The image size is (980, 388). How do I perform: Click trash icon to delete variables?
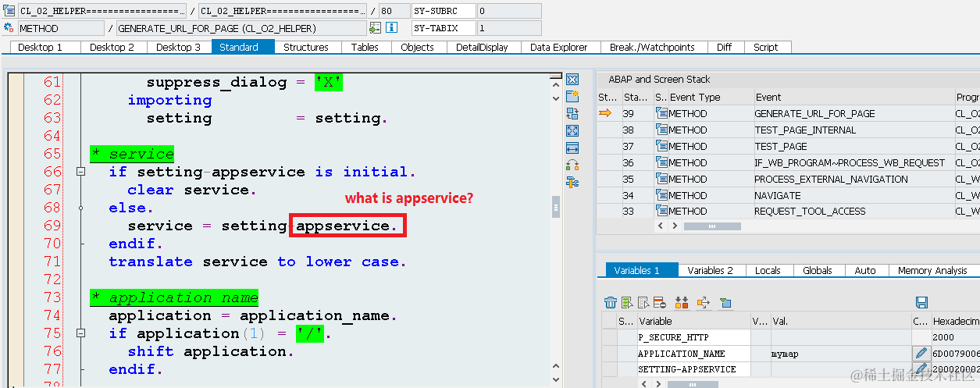point(611,302)
